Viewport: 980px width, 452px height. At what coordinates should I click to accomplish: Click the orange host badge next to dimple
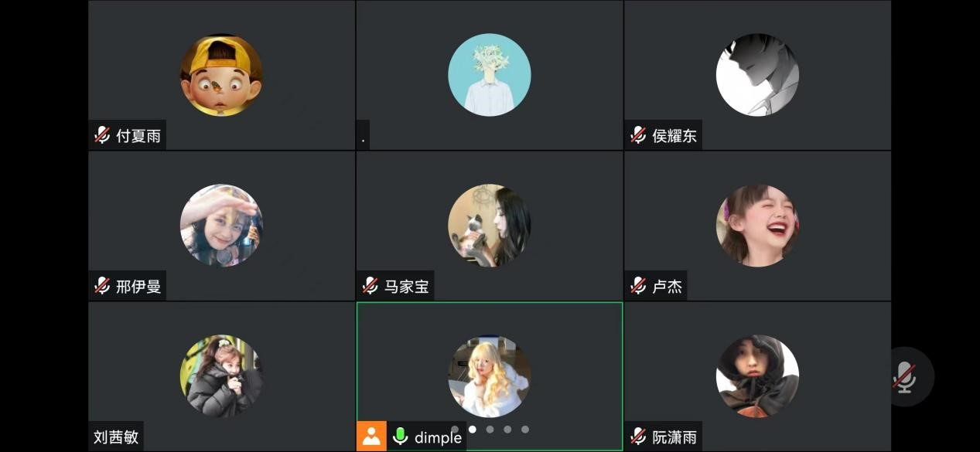371,437
